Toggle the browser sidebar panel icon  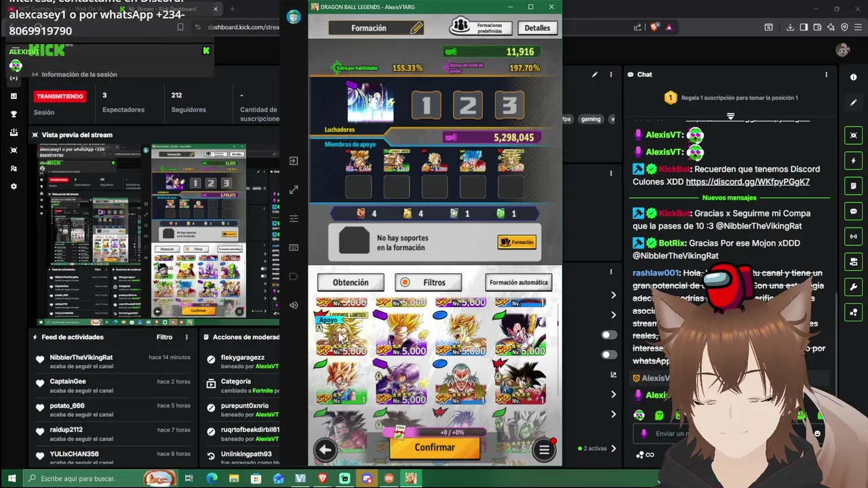coord(804,27)
